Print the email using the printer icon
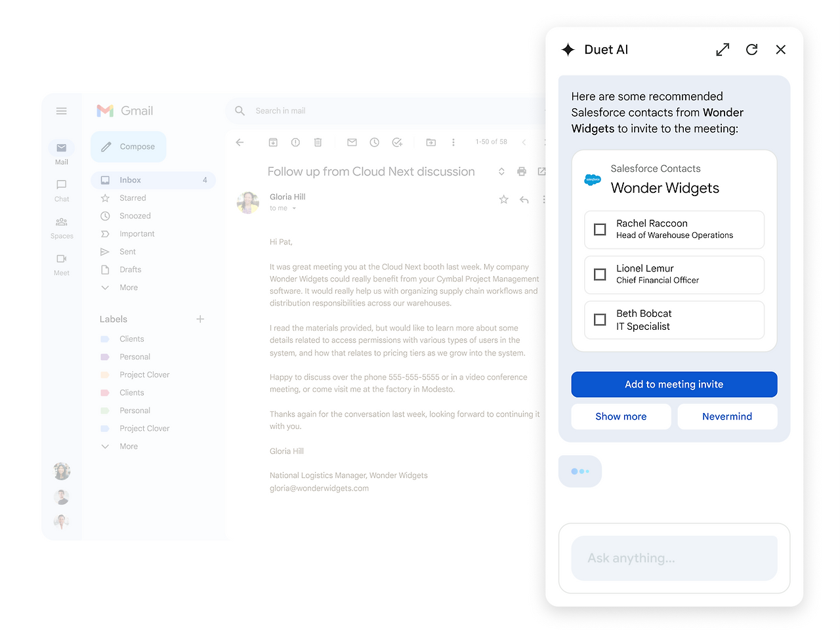 coord(522,172)
